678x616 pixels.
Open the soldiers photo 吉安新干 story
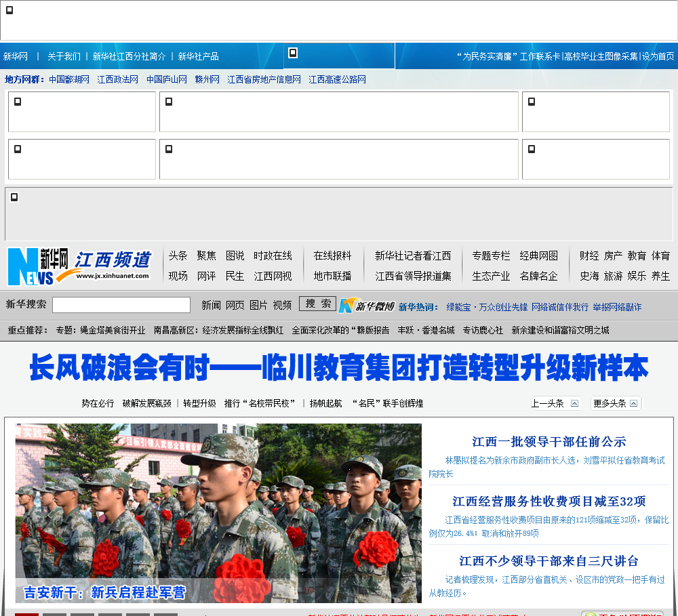click(x=218, y=513)
